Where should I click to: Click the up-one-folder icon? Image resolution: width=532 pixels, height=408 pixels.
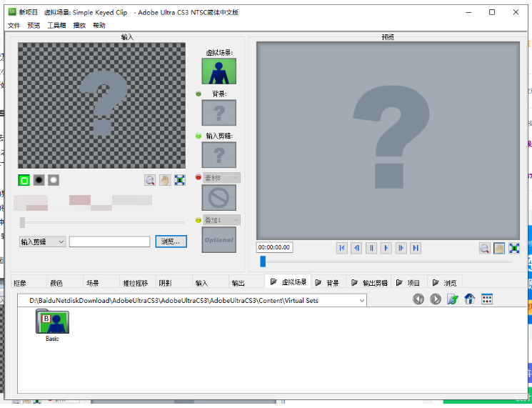click(x=453, y=299)
